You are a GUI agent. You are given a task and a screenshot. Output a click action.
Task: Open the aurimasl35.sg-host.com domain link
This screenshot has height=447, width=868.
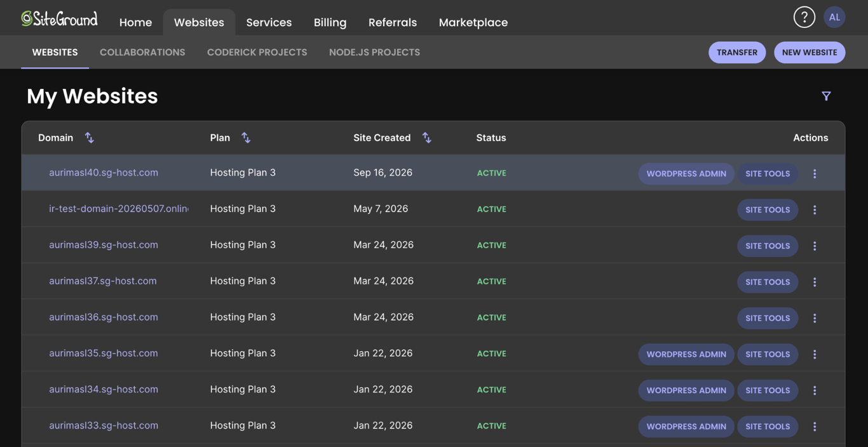[104, 354]
